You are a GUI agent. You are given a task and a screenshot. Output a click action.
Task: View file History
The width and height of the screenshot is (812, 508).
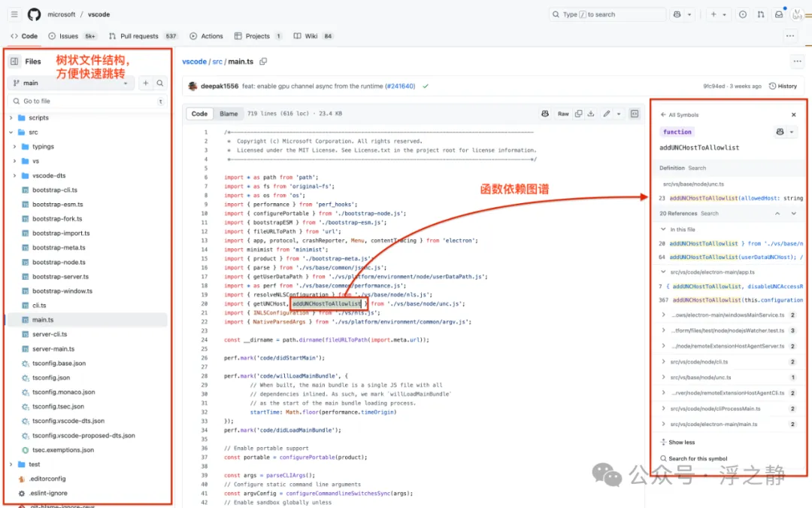(783, 86)
